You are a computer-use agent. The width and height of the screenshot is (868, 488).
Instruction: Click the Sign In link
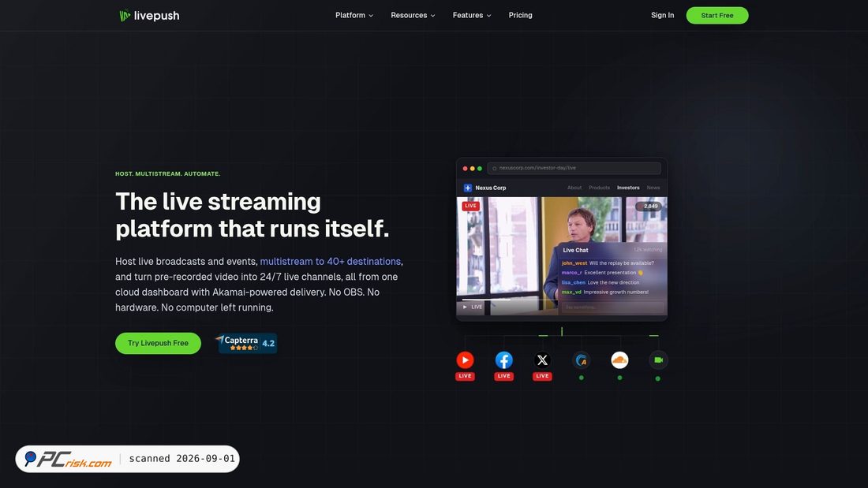[662, 16]
